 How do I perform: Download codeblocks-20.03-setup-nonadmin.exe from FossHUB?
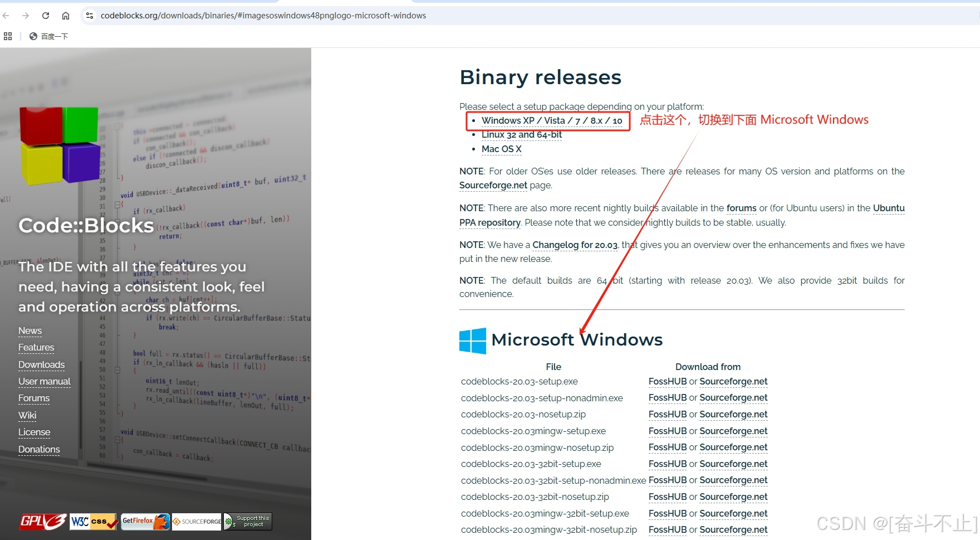668,398
